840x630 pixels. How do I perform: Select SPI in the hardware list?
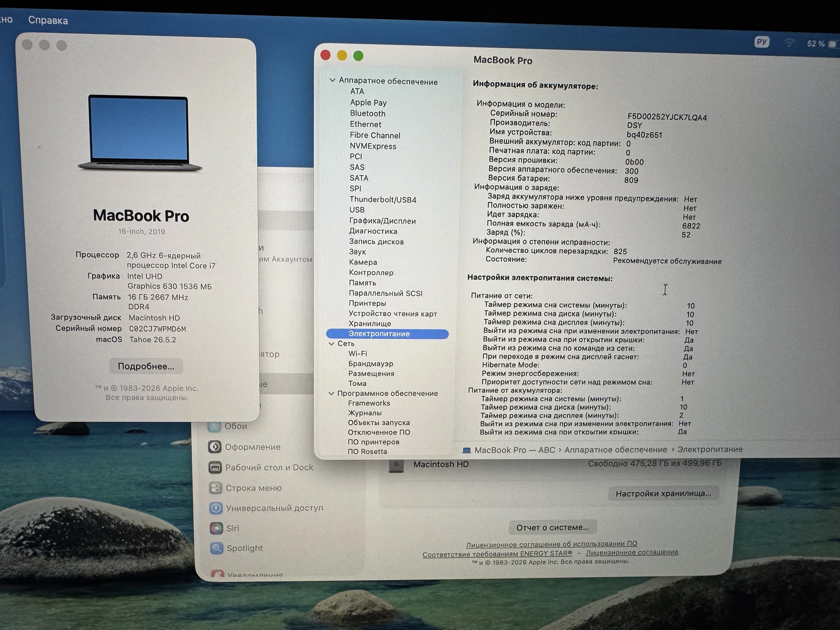355,189
